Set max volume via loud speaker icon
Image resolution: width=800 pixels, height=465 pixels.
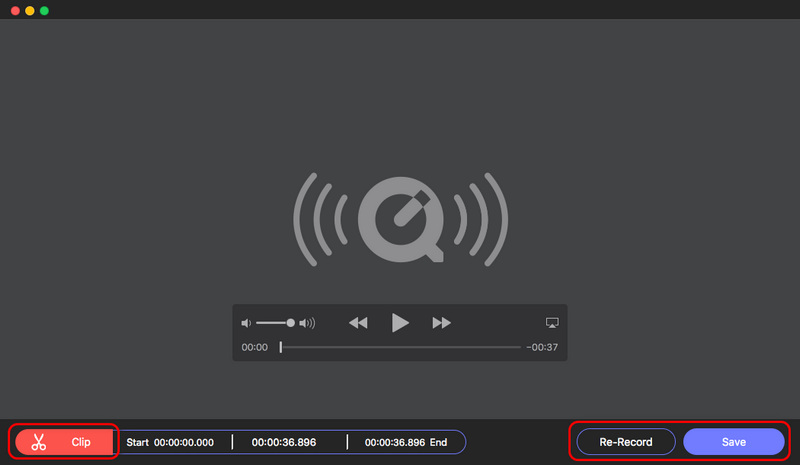point(307,323)
